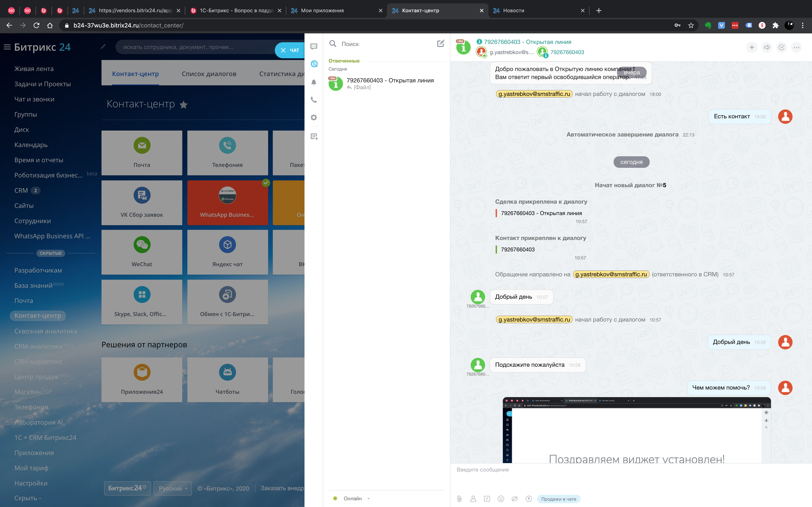Open the emoji smiley picker

point(501,499)
